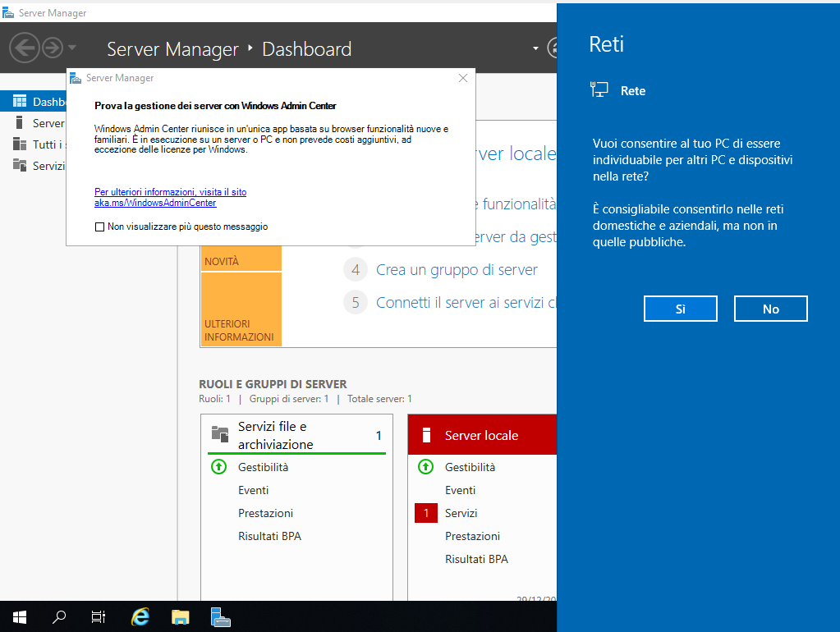
Task: Open the Servizi file e archiviazione tile header
Action: 296,435
